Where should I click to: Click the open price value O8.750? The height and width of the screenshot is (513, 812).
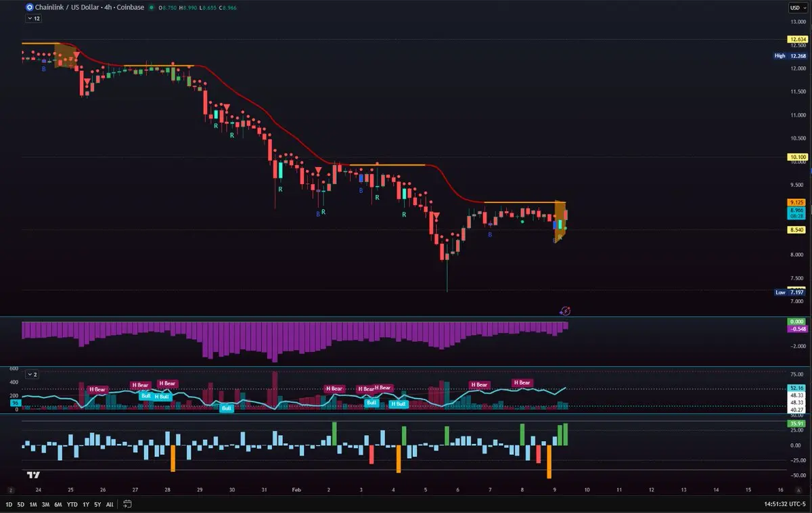pyautogui.click(x=167, y=7)
